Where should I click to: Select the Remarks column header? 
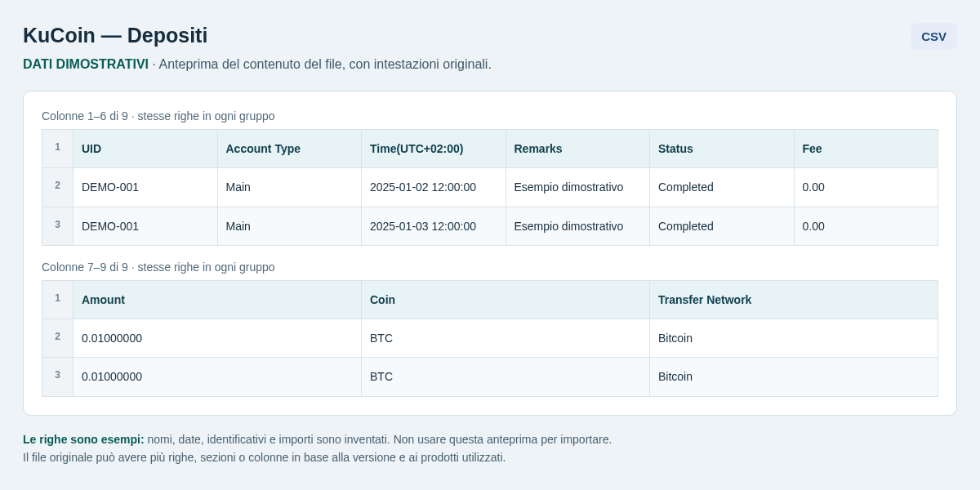pyautogui.click(x=577, y=149)
